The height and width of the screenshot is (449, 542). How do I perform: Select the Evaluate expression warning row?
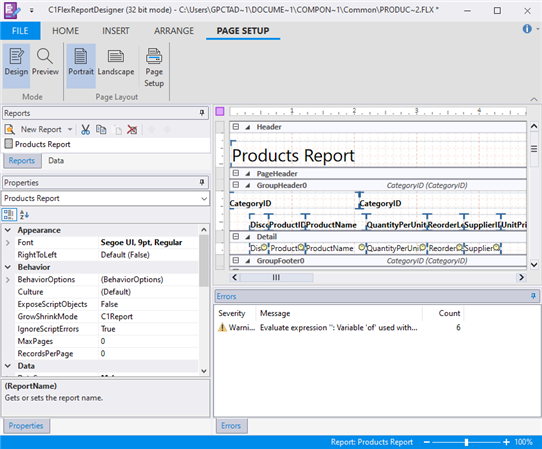[x=339, y=327]
